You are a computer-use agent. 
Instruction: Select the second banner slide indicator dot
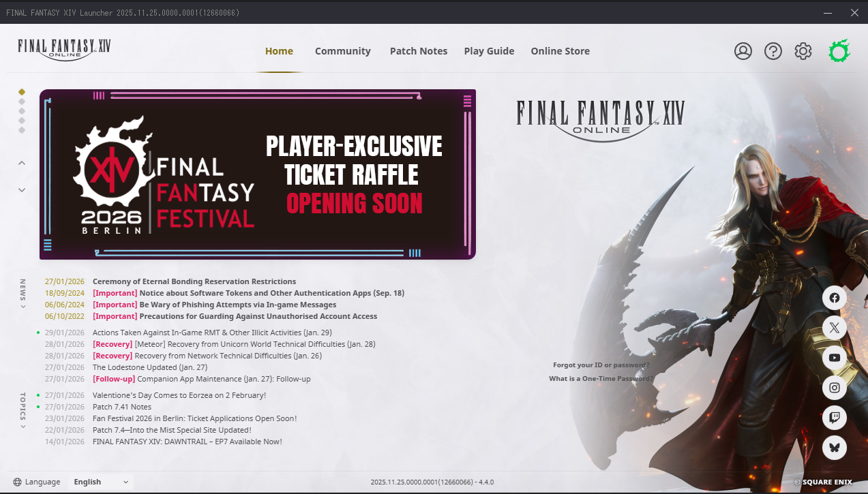22,102
